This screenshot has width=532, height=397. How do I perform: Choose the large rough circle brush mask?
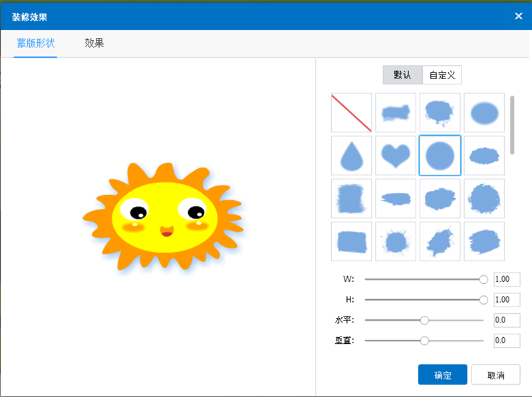point(484,198)
